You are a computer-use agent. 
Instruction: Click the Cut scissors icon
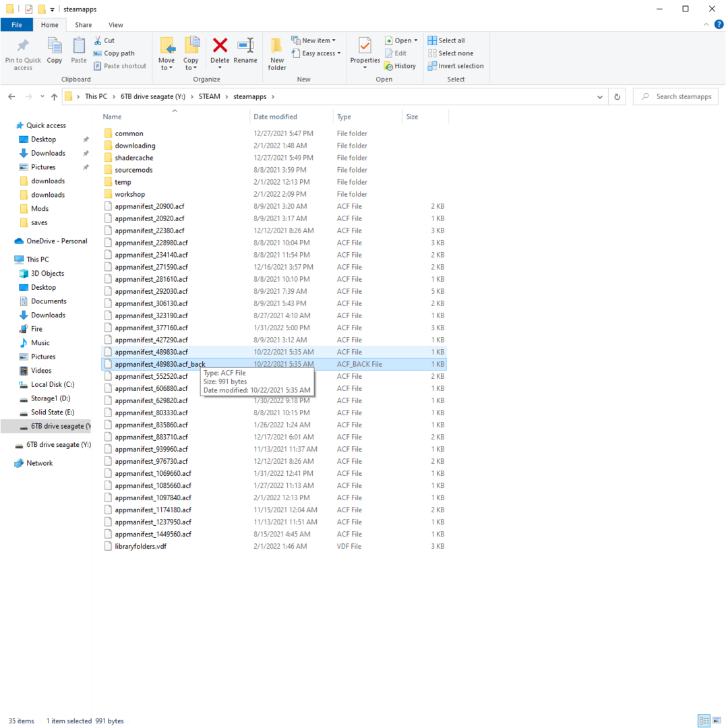coord(98,40)
